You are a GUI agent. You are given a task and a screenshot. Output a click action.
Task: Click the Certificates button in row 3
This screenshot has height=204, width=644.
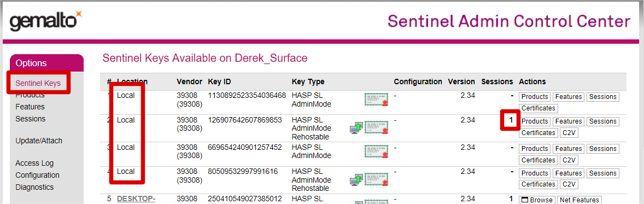pos(538,160)
